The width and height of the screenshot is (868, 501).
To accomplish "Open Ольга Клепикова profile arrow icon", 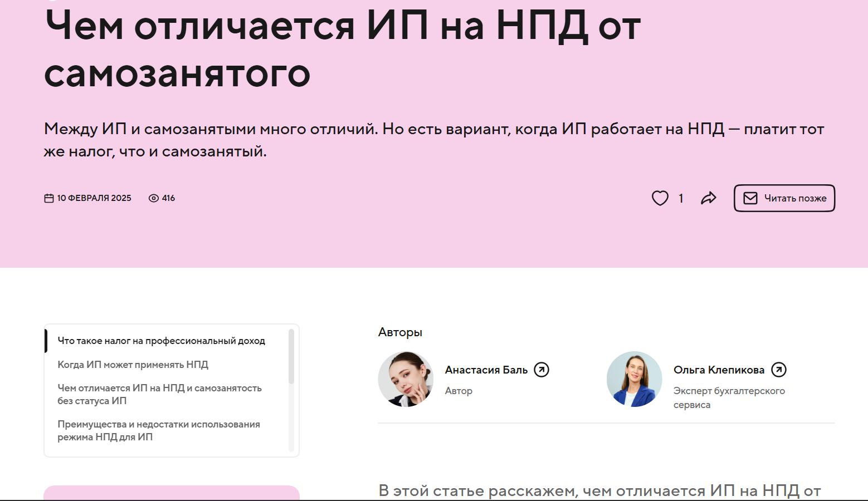I will 779,370.
